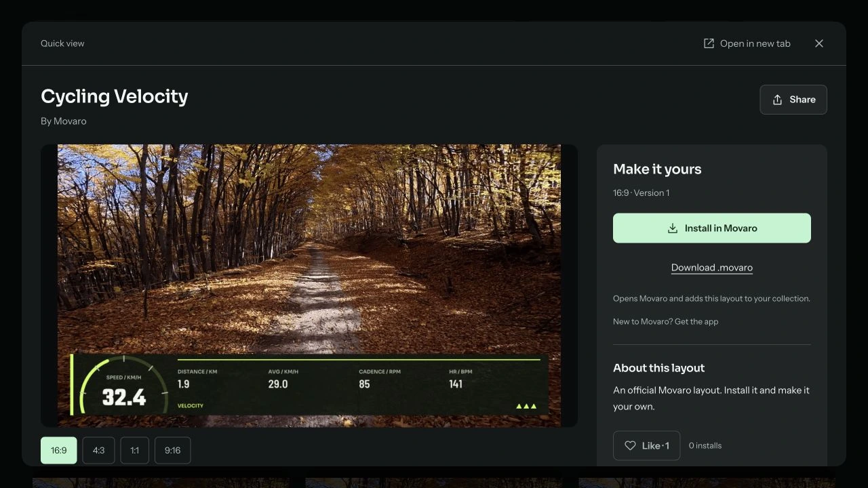Click the Share button
The image size is (868, 488).
click(x=793, y=100)
